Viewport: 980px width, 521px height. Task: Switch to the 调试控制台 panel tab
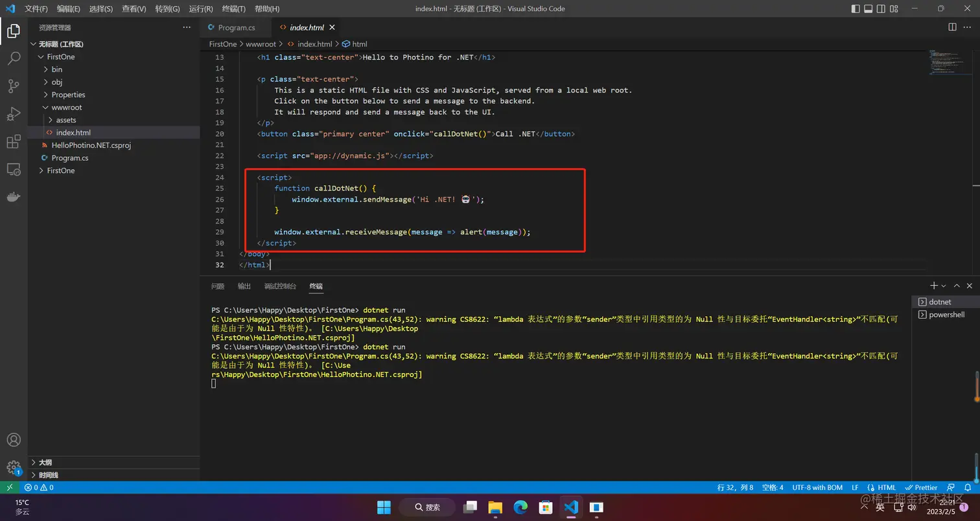click(x=280, y=286)
